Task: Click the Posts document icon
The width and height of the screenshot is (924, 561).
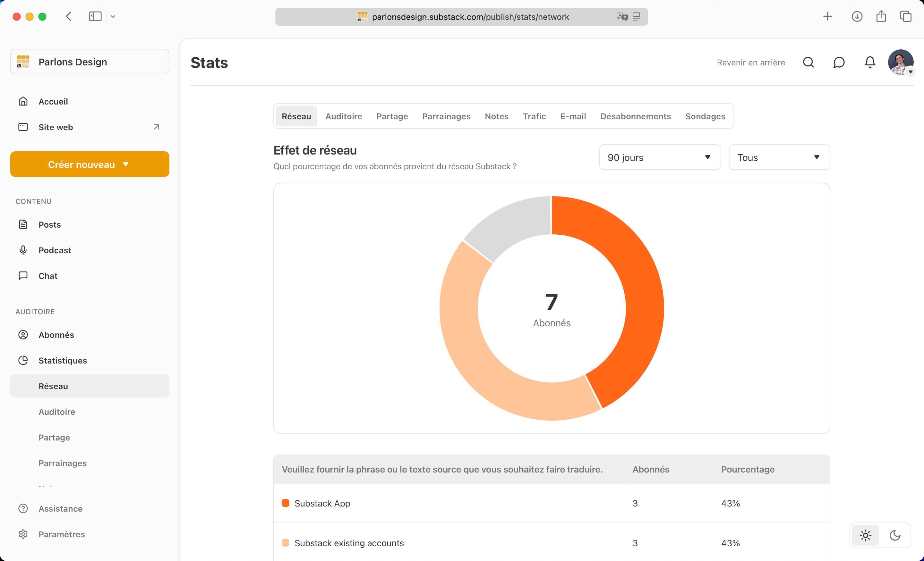Action: (x=23, y=224)
